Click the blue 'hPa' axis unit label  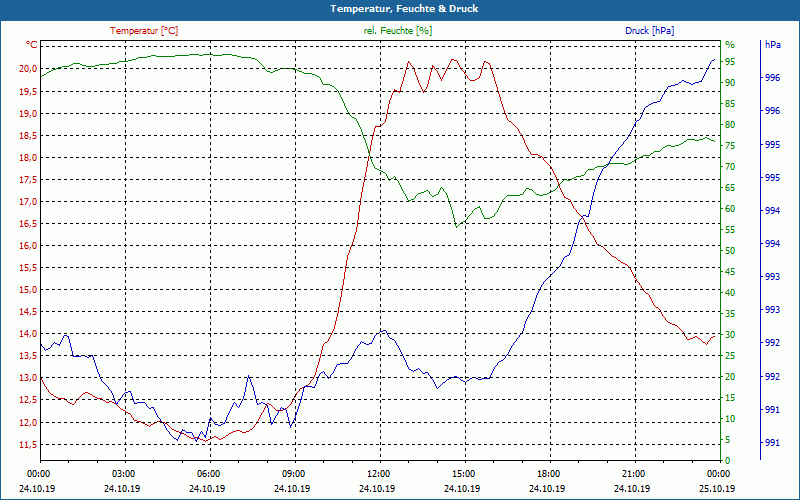pyautogui.click(x=772, y=45)
